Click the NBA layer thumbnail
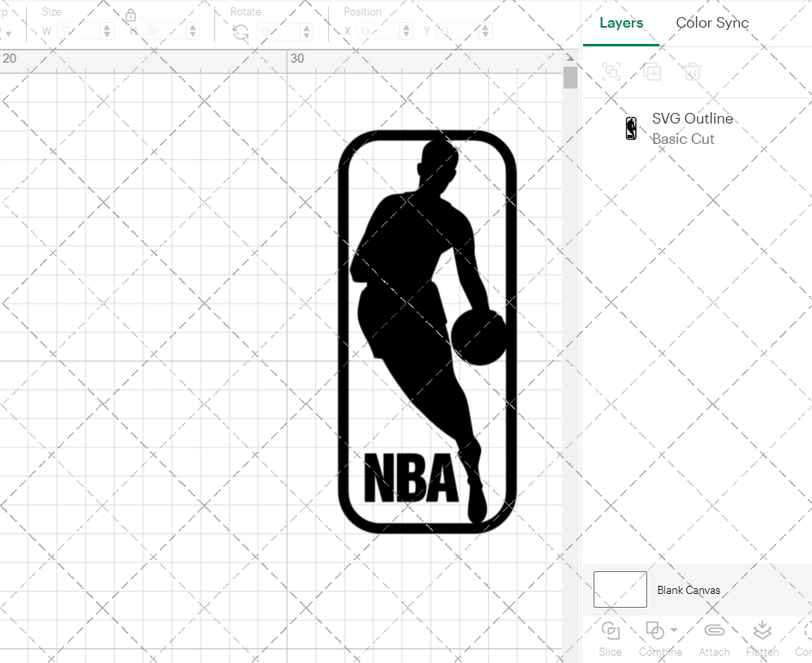 (x=631, y=128)
